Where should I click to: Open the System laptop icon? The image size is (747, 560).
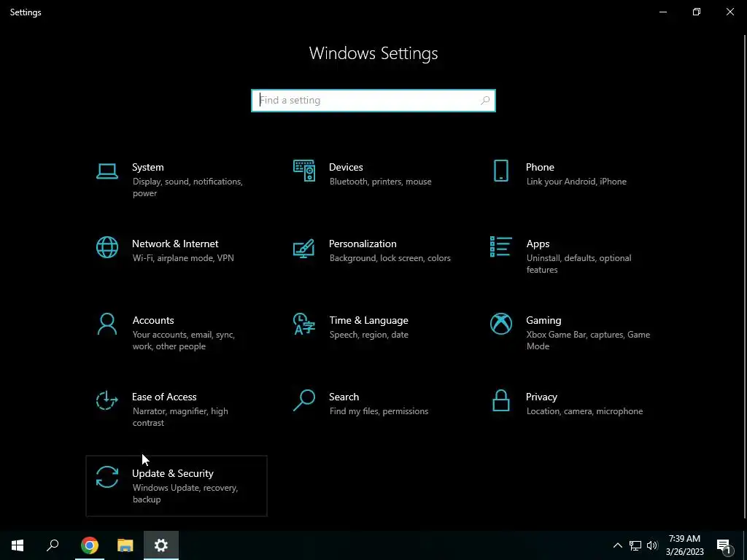coord(107,171)
